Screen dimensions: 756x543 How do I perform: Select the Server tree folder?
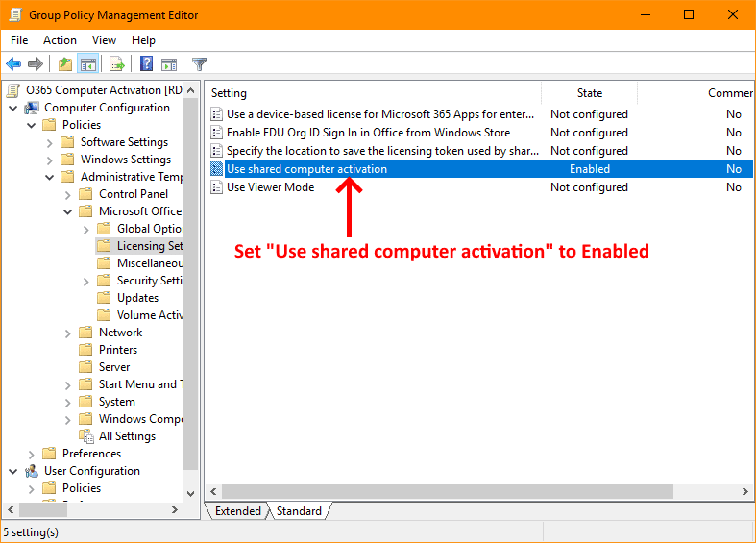105,367
